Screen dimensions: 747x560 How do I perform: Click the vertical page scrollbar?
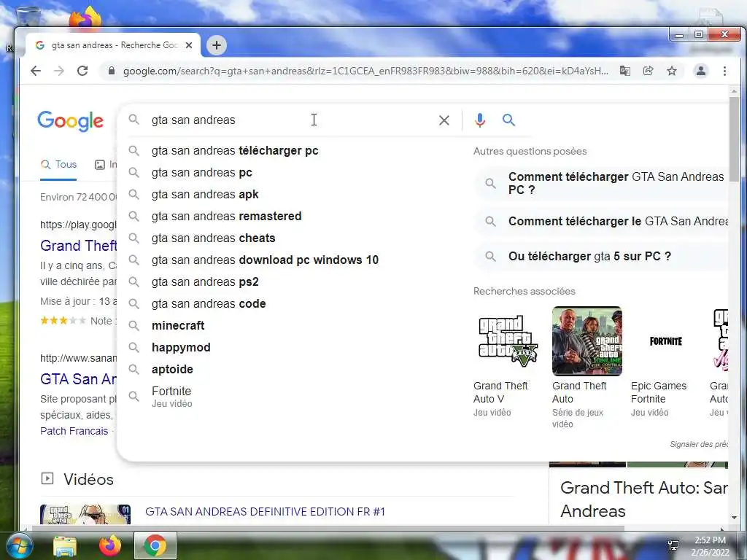pos(734,138)
